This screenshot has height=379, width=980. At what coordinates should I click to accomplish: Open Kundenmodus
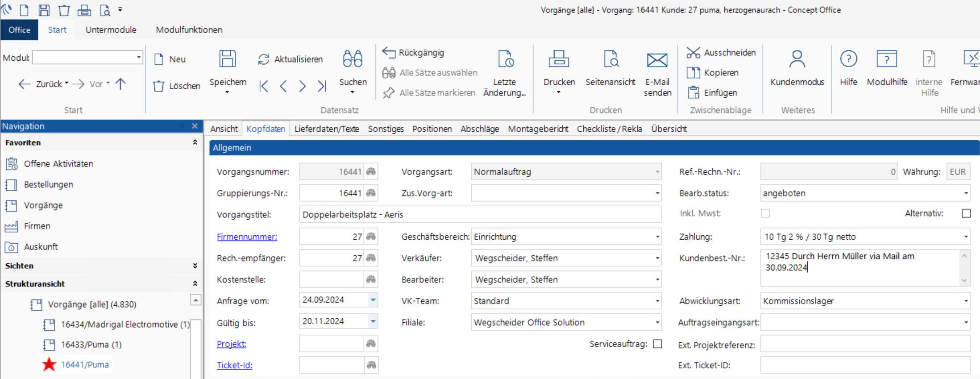point(797,68)
